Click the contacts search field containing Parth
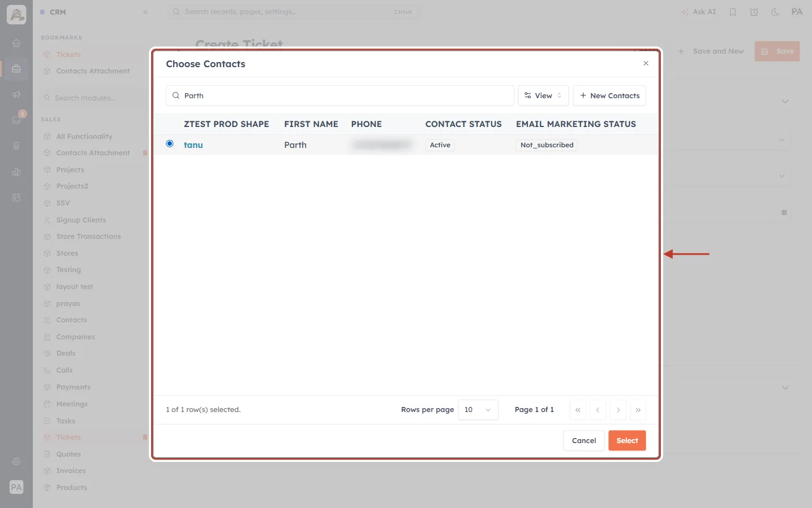Image resolution: width=812 pixels, height=508 pixels. (340, 95)
